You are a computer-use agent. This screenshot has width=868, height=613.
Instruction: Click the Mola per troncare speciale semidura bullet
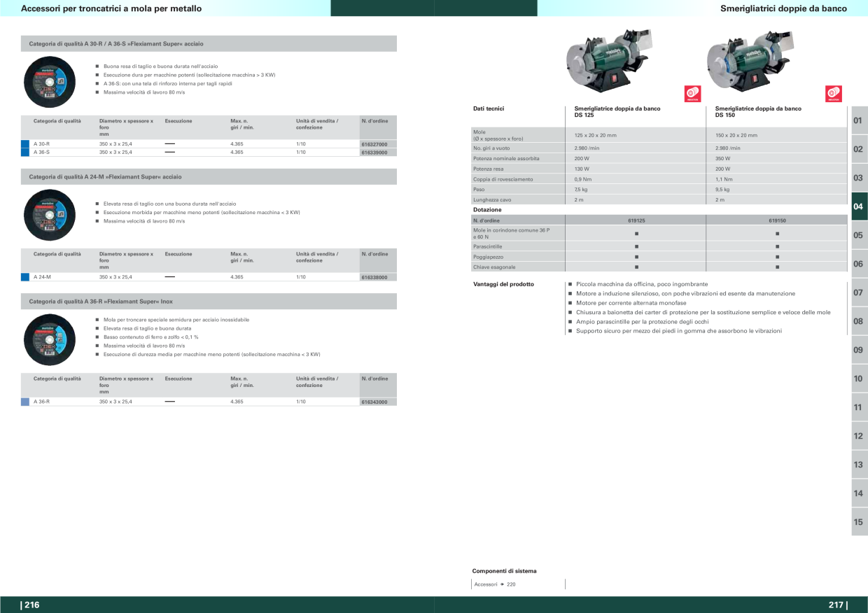coord(176,320)
